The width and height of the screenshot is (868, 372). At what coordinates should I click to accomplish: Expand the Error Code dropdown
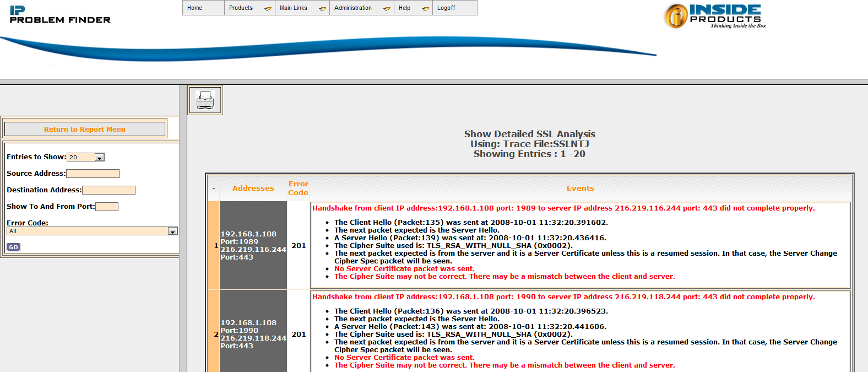(x=172, y=231)
